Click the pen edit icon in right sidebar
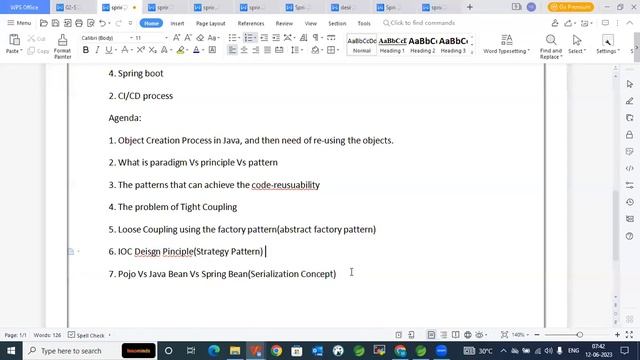 point(630,101)
